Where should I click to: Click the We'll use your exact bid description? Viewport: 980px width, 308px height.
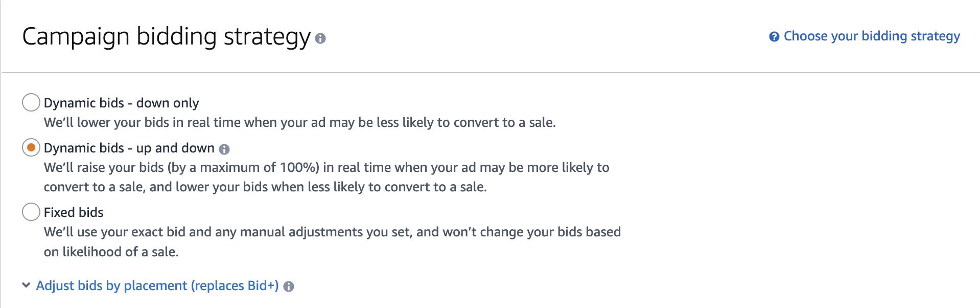click(332, 232)
